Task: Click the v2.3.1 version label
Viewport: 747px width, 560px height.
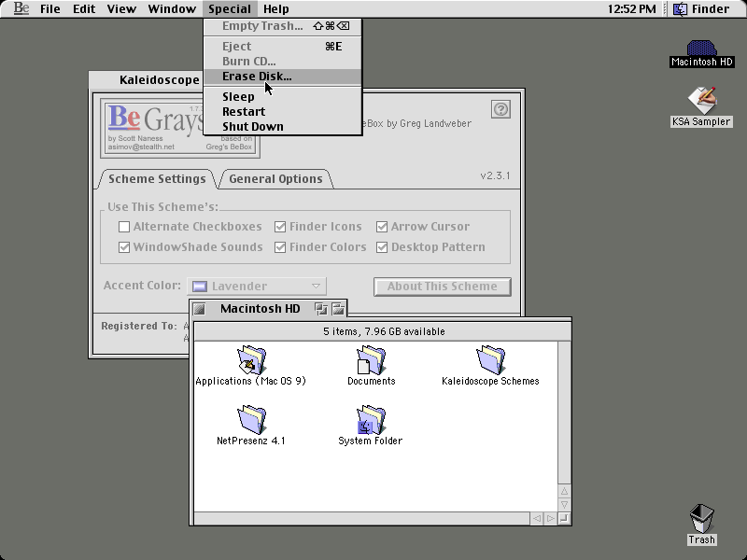Action: pos(495,175)
